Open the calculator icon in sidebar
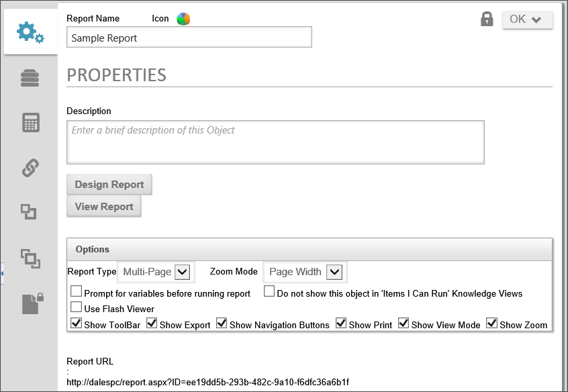This screenshot has width=568, height=392. pos(30,123)
